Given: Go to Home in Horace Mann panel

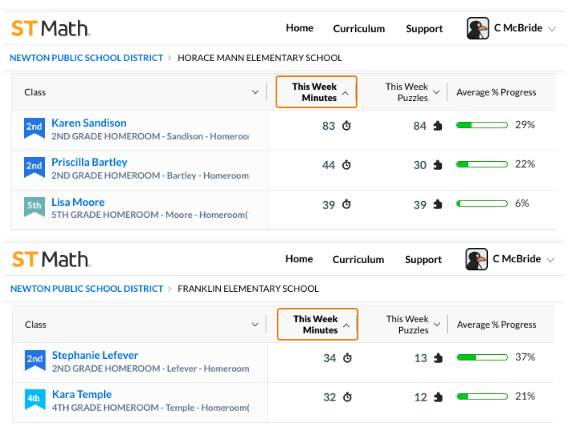Looking at the screenshot, I should click(300, 28).
